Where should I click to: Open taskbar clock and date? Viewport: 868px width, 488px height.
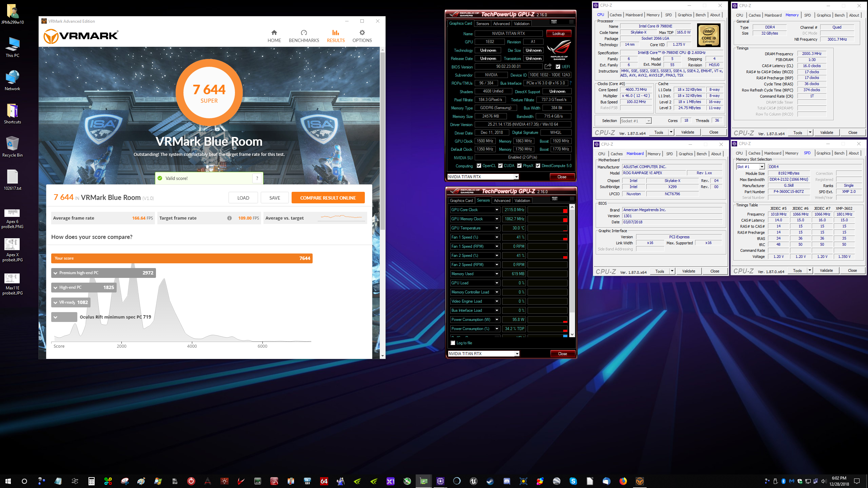pos(839,481)
